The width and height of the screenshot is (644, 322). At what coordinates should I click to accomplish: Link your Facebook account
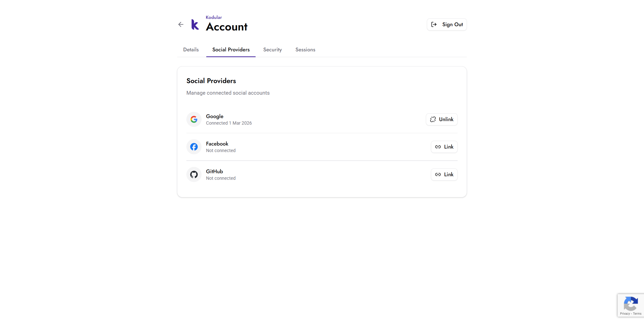tap(444, 147)
